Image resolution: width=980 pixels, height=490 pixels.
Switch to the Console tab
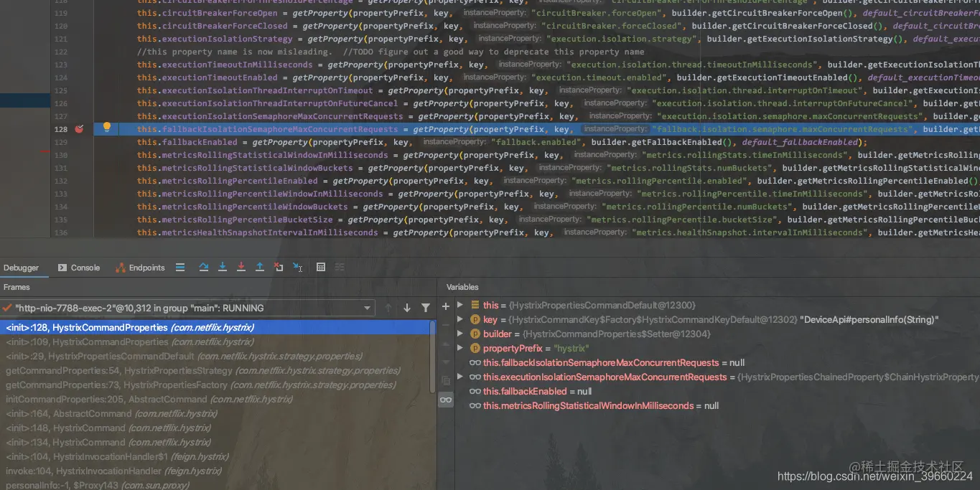(x=79, y=268)
